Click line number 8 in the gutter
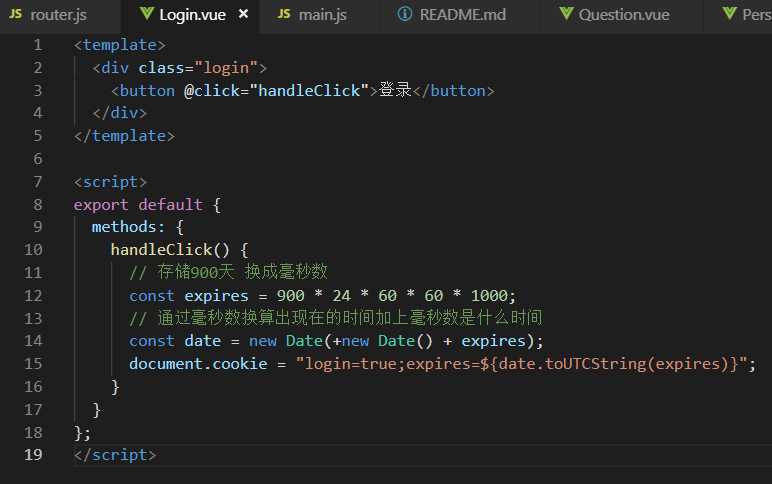The height and width of the screenshot is (484, 772). [37, 205]
